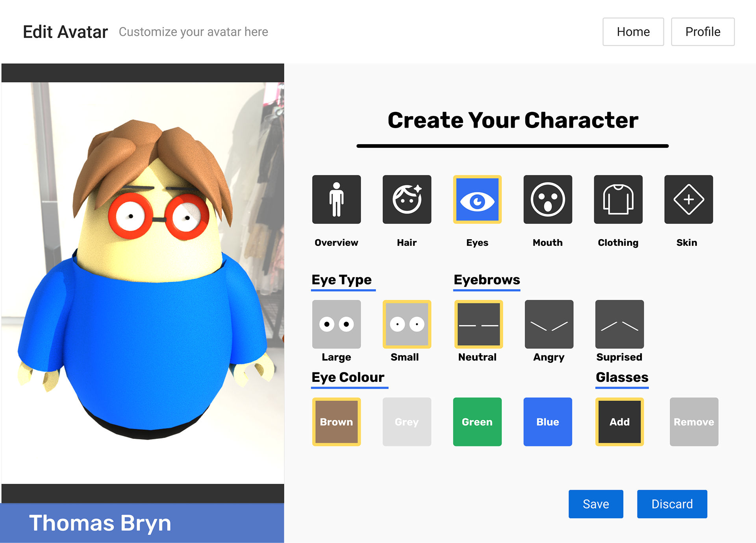This screenshot has width=756, height=543.
Task: Open the Skin category icon
Action: tap(688, 199)
